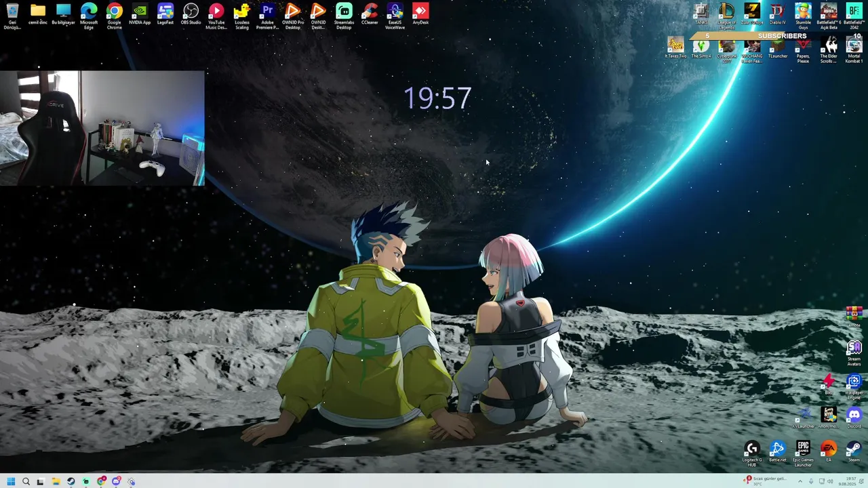Open WUCHANG Fallen Feathers shortcut
Screen dimensions: 868x488
click(x=752, y=51)
